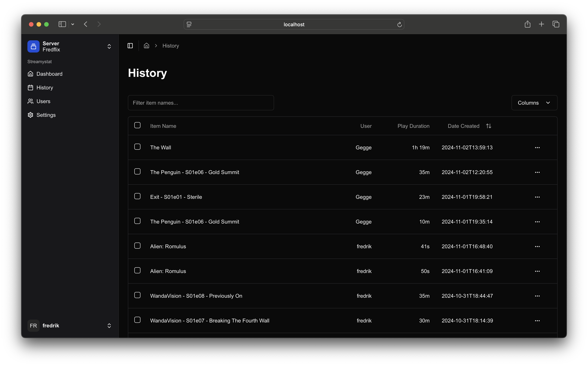The width and height of the screenshot is (588, 366).
Task: Open the Columns dropdown
Action: (x=534, y=103)
